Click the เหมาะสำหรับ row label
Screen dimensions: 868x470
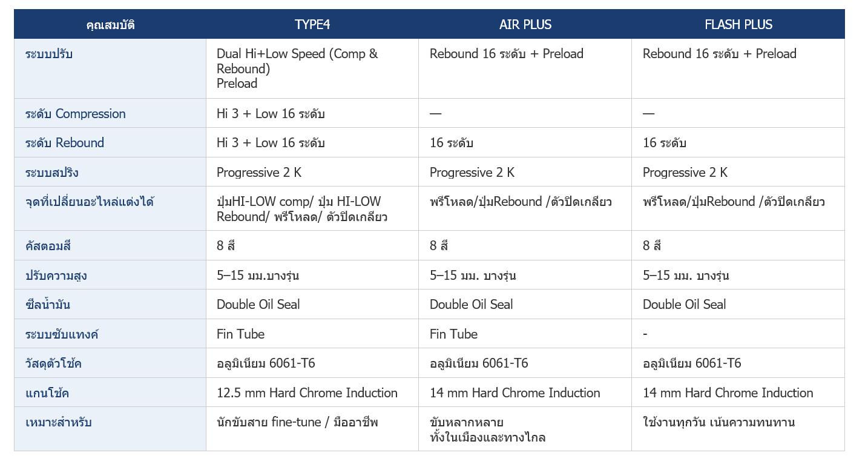[59, 422]
